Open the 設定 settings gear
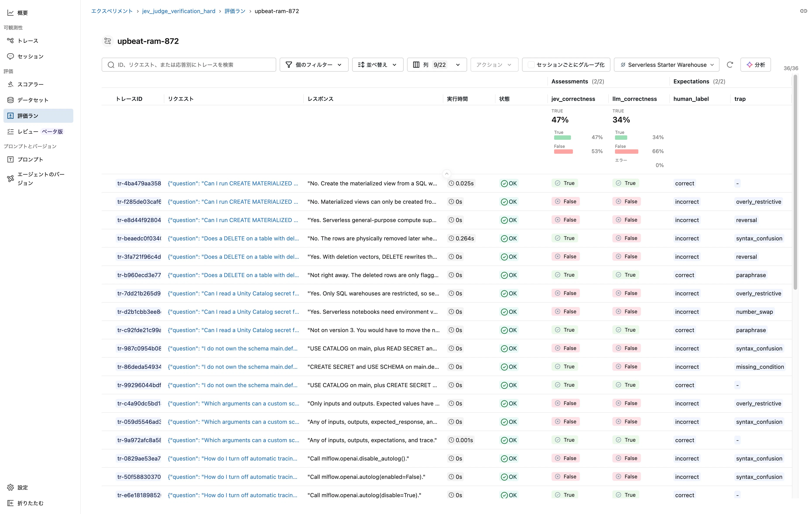Image resolution: width=812 pixels, height=514 pixels. pyautogui.click(x=10, y=487)
